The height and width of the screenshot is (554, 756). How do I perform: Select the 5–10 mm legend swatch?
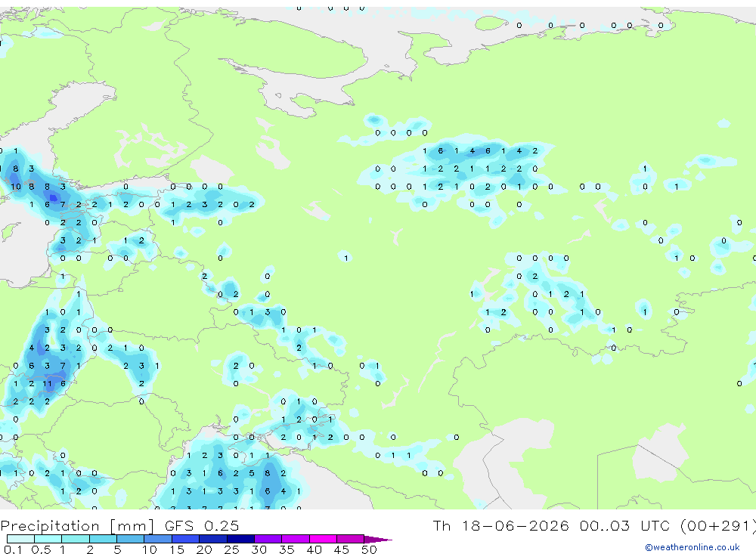[130, 539]
